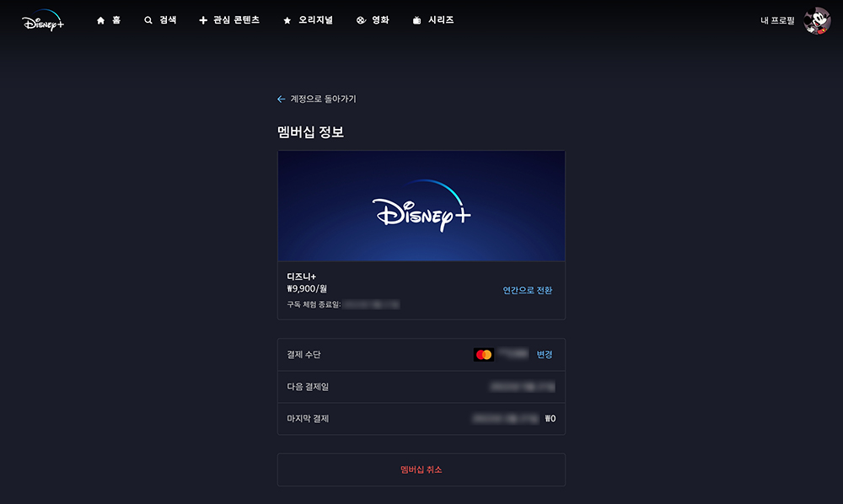Click the star icon beside 오리지널

[287, 20]
